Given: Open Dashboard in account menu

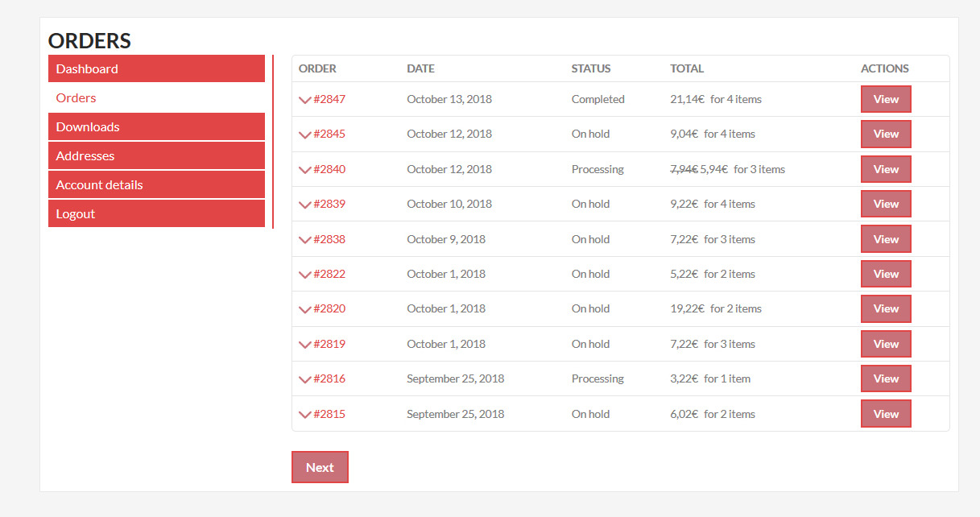Looking at the screenshot, I should coord(156,68).
